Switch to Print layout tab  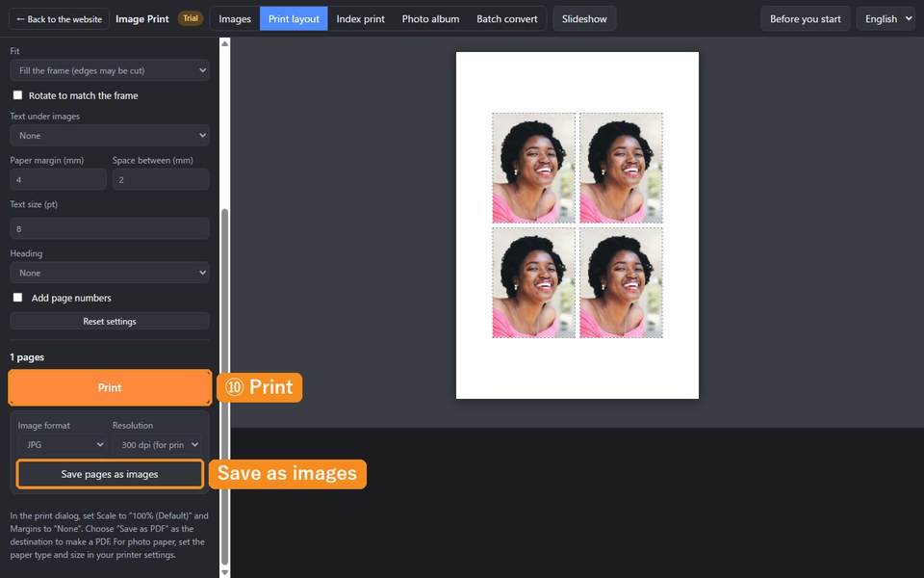coord(294,19)
